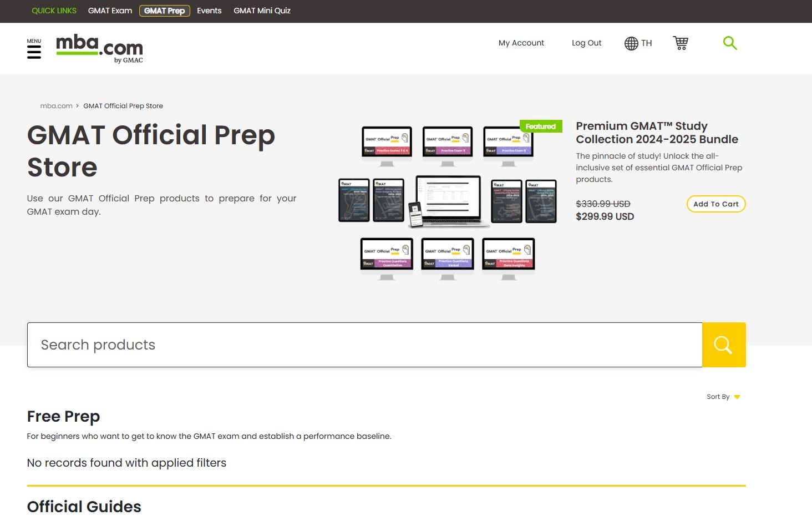This screenshot has height=521, width=812.
Task: Open Premium GMAT Study Collection title link
Action: pyautogui.click(x=657, y=133)
